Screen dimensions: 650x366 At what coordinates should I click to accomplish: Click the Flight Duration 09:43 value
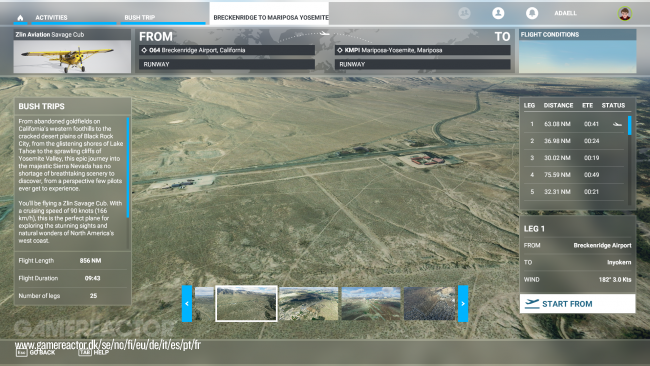click(x=92, y=278)
